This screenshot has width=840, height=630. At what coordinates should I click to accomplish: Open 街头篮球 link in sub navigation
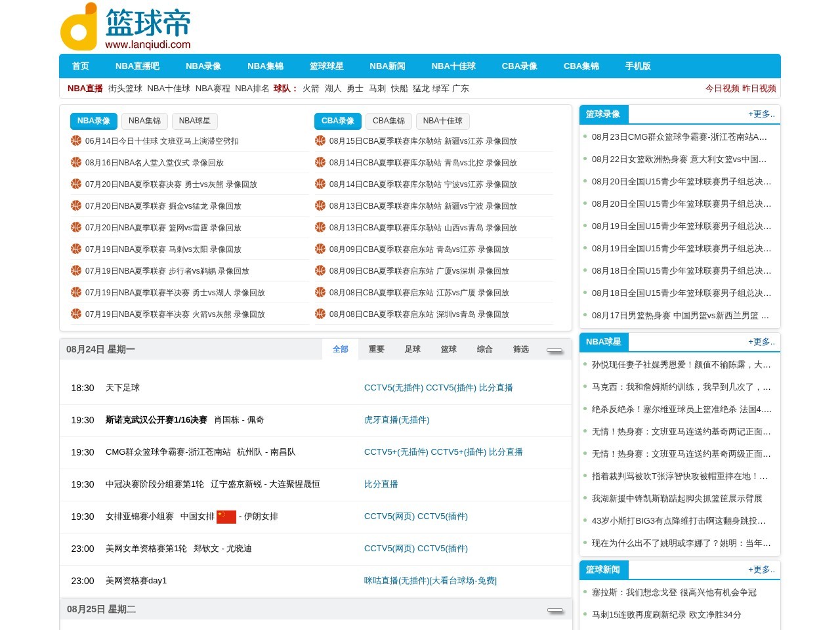(125, 89)
